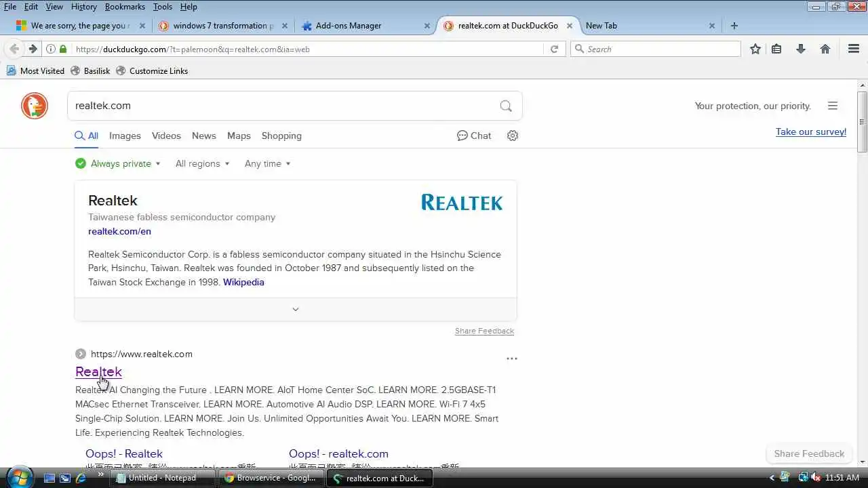
Task: Open the Wikipedia source link
Action: (x=243, y=282)
